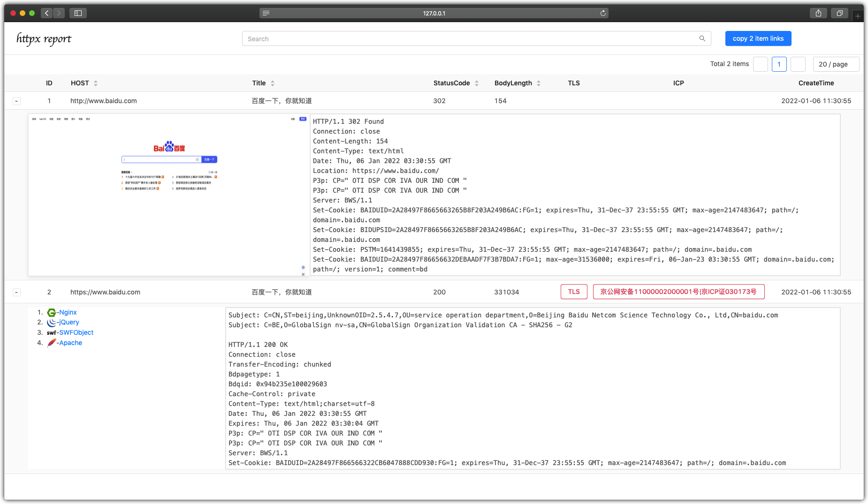Click the Nginx logo icon
The image size is (868, 504).
[52, 312]
